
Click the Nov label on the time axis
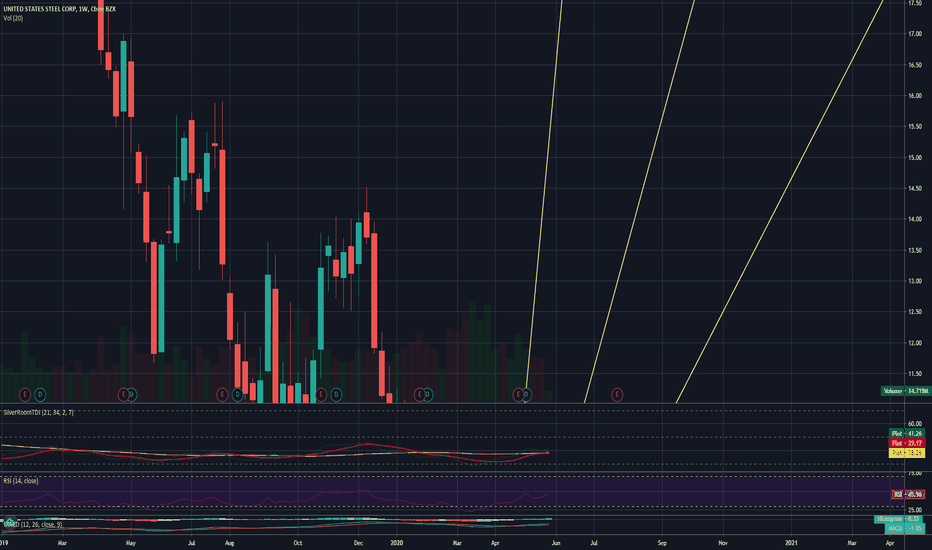click(x=723, y=543)
